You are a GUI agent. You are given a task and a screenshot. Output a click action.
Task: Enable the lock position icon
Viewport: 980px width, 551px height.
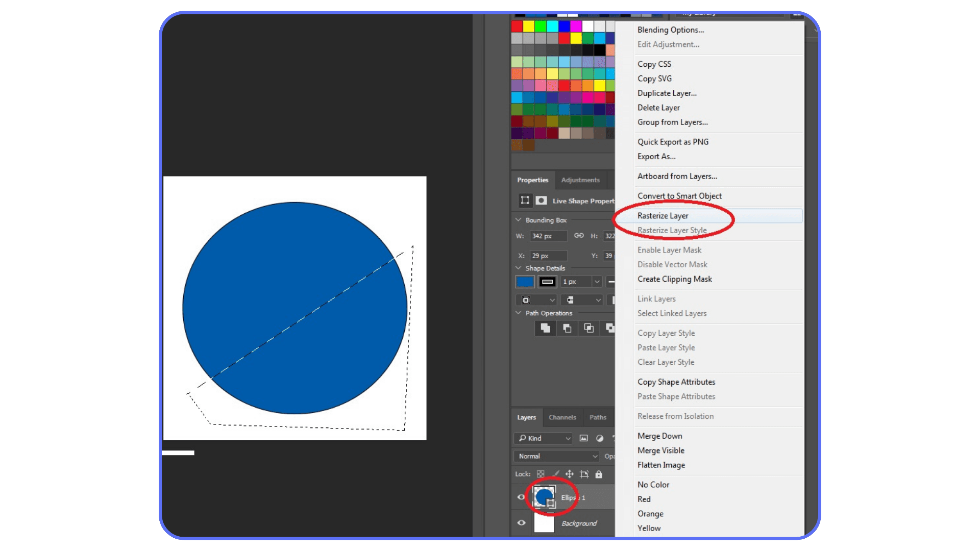[x=570, y=474]
